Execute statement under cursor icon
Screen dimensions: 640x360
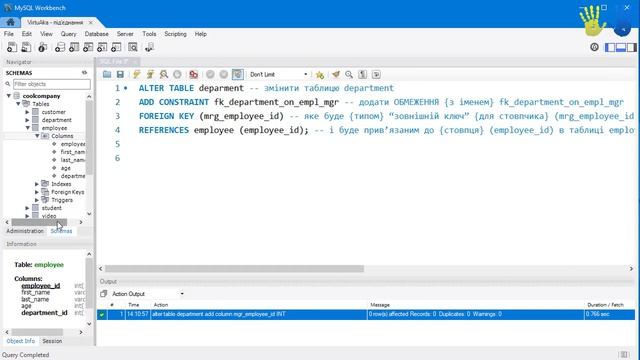pyautogui.click(x=150, y=74)
